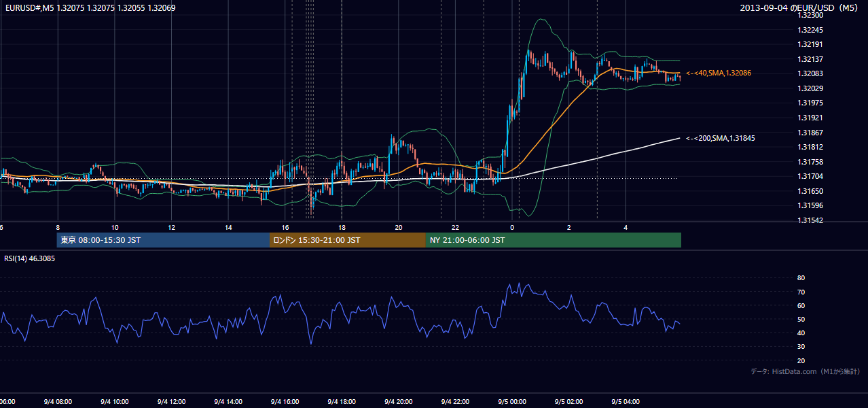The height and width of the screenshot is (408, 868).
Task: Click the RSI(14) 46.3085 indicator label
Action: (30, 258)
